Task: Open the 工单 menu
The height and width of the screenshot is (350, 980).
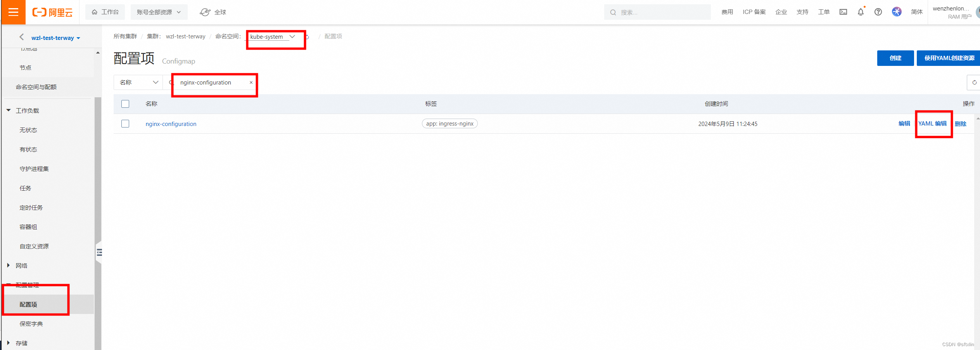Action: pyautogui.click(x=824, y=12)
